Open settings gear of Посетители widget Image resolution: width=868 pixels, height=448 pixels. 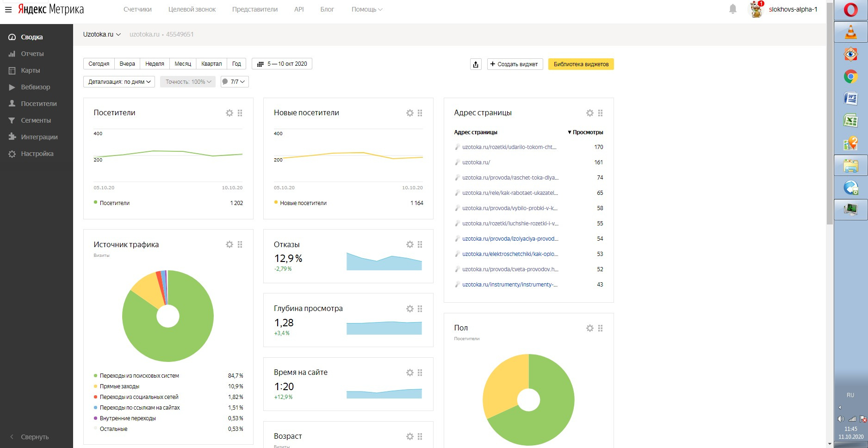click(x=229, y=113)
